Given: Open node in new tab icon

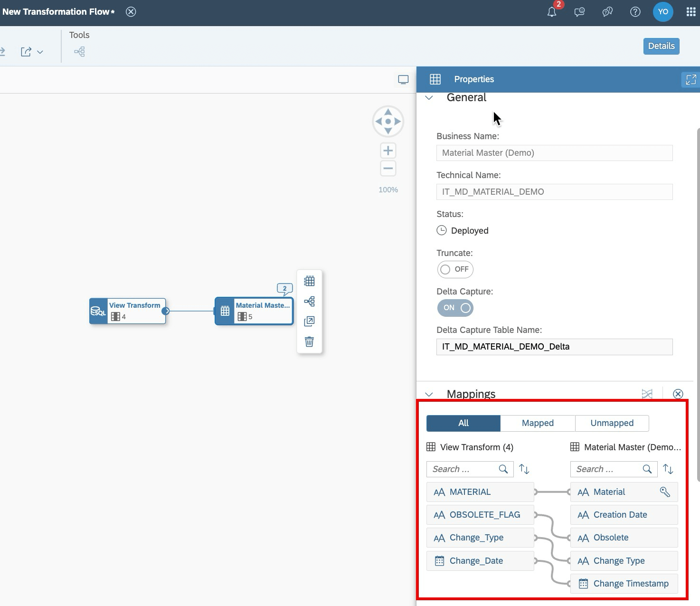Looking at the screenshot, I should [x=309, y=321].
